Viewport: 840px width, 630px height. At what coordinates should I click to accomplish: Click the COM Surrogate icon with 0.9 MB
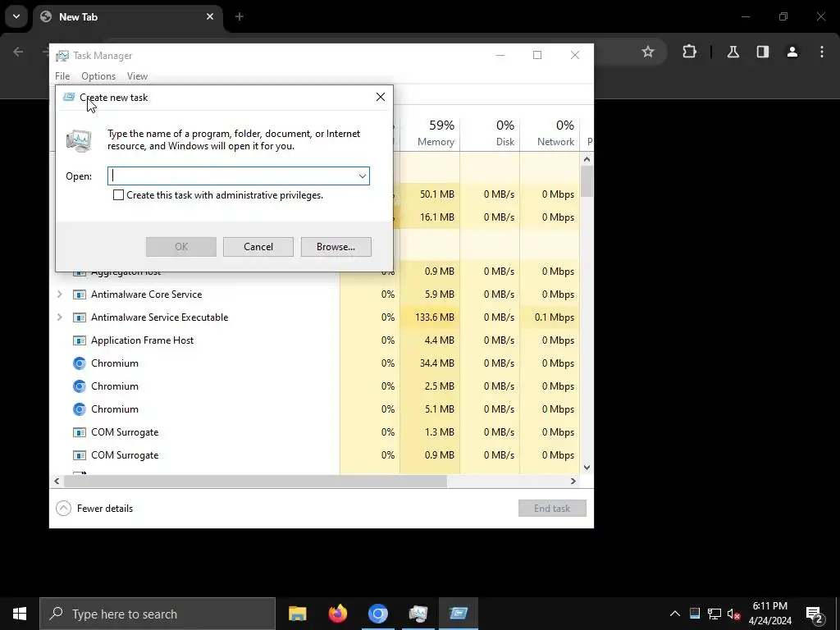tap(80, 455)
